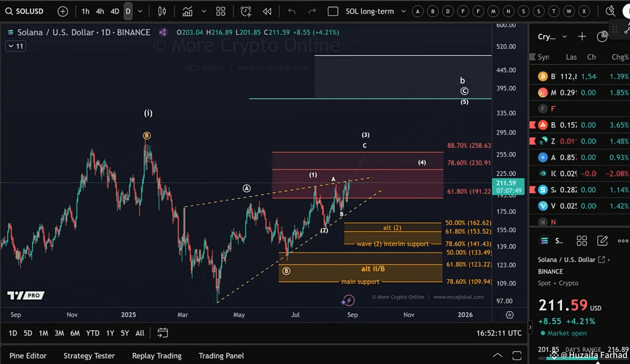The height and width of the screenshot is (364, 630).
Task: Open the Strategy Tester tab
Action: [89, 356]
